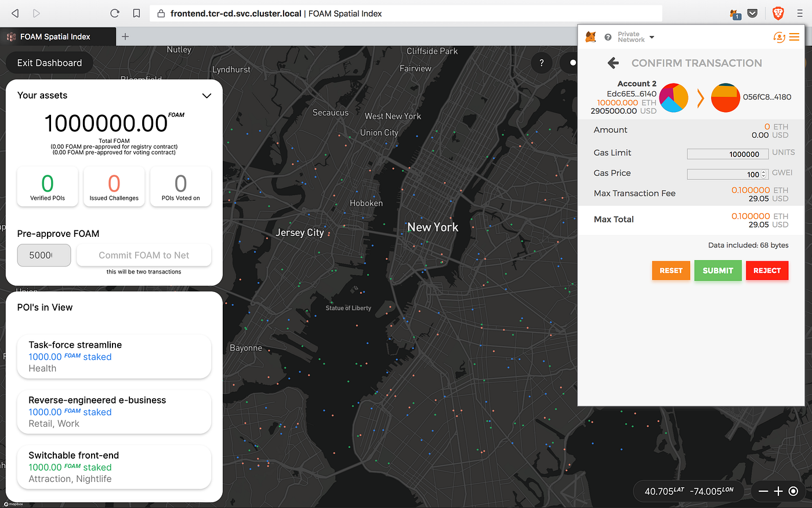Click the MetaMask fox logo
812x508 pixels.
coord(590,37)
